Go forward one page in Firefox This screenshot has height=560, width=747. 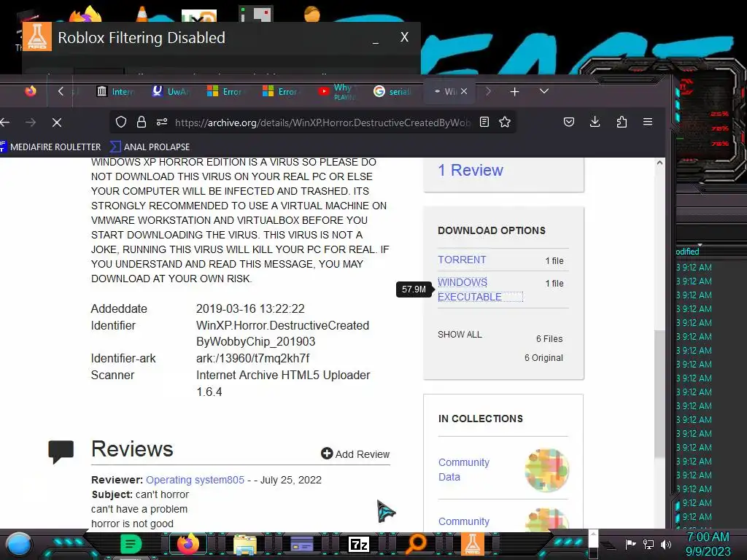click(x=31, y=122)
